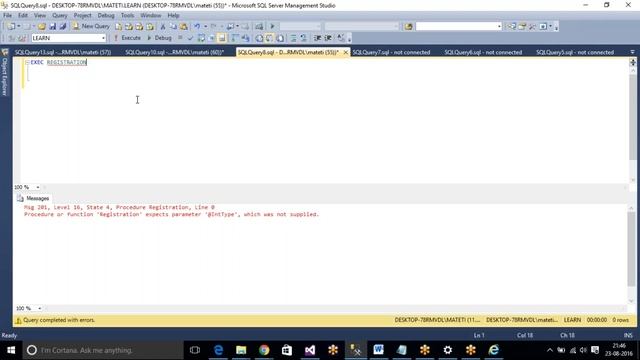This screenshot has height=360, width=640.
Task: Click the Connect icon in SQL Editor toolbar
Action: pyautogui.click(x=11, y=38)
